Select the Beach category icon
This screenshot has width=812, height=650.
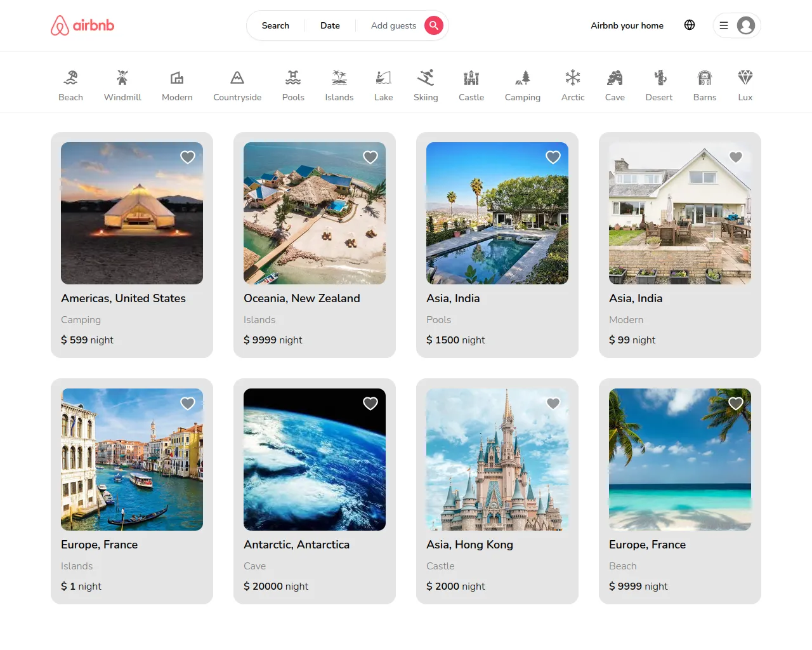(70, 77)
